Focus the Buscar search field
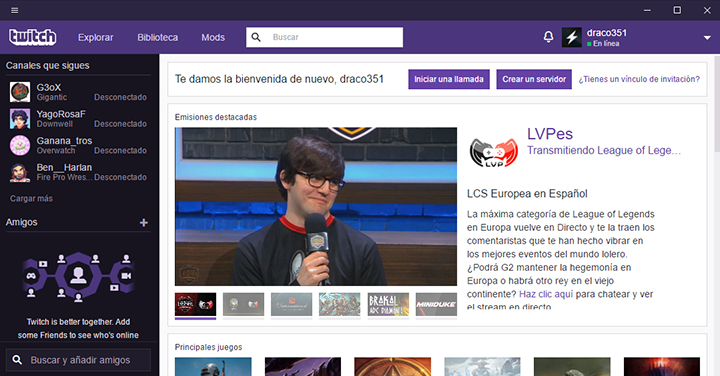Image resolution: width=720 pixels, height=376 pixels. pyautogui.click(x=325, y=37)
